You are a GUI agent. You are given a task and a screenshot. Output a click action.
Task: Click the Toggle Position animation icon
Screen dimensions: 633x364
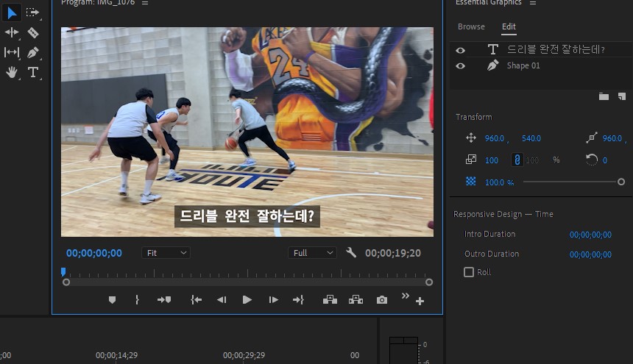pos(471,138)
